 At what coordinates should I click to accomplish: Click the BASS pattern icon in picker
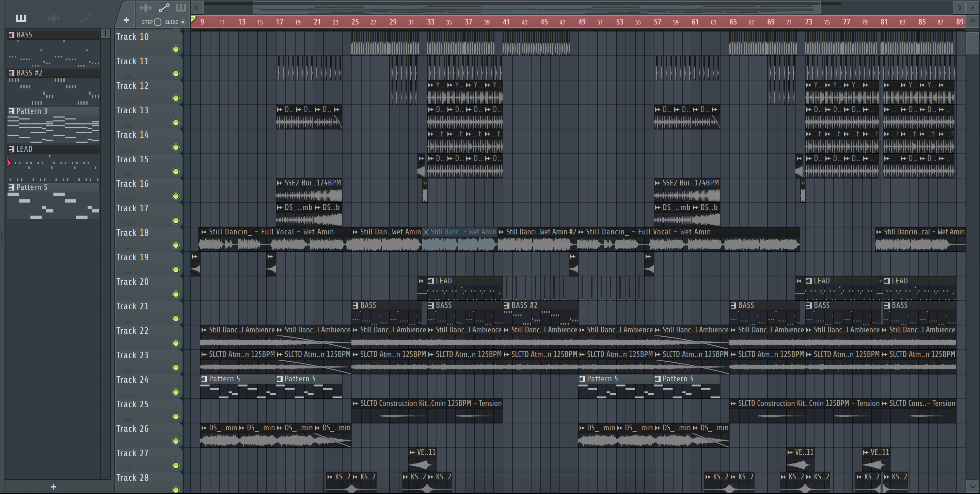(12, 35)
